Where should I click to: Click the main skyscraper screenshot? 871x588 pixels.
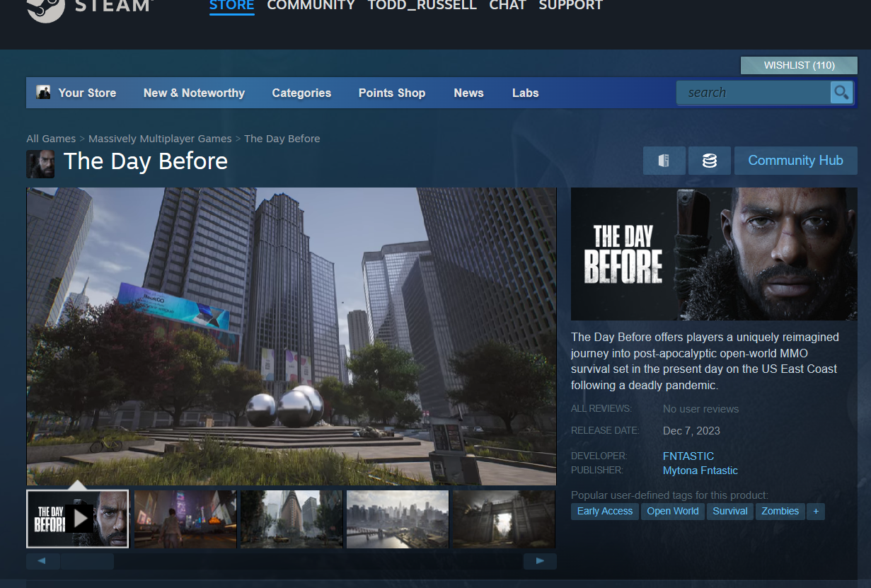click(292, 336)
